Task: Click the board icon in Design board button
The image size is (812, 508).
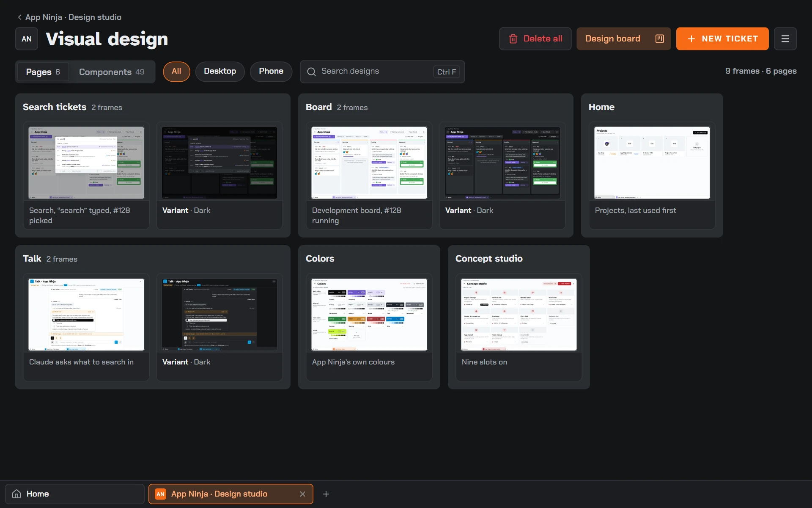Action: point(659,39)
